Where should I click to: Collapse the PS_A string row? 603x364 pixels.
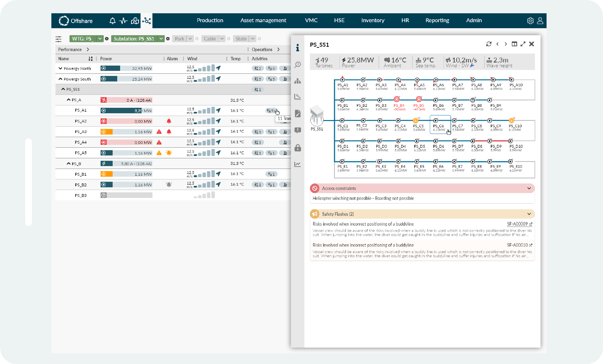coord(69,100)
